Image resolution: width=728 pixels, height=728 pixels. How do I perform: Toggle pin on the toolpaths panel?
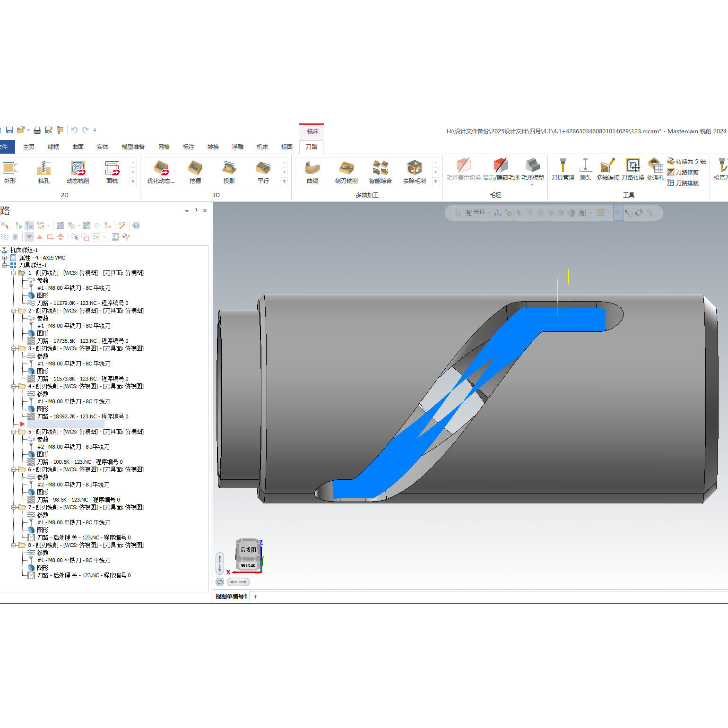196,211
